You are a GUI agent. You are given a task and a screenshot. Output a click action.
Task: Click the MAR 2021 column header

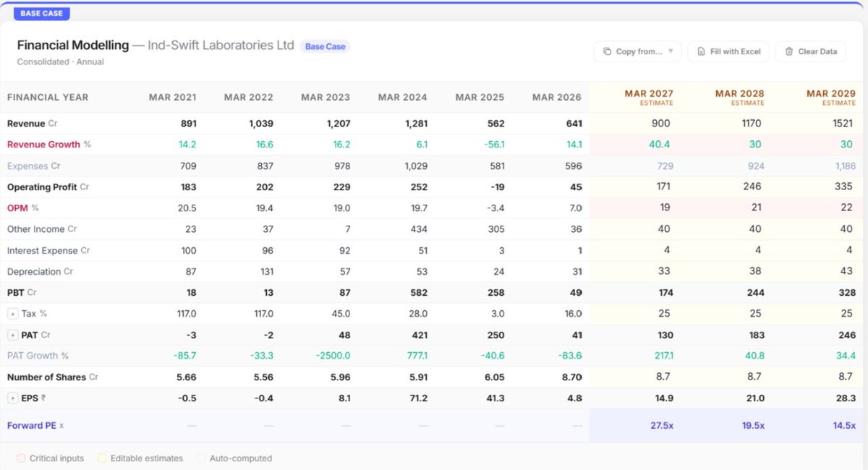[172, 97]
